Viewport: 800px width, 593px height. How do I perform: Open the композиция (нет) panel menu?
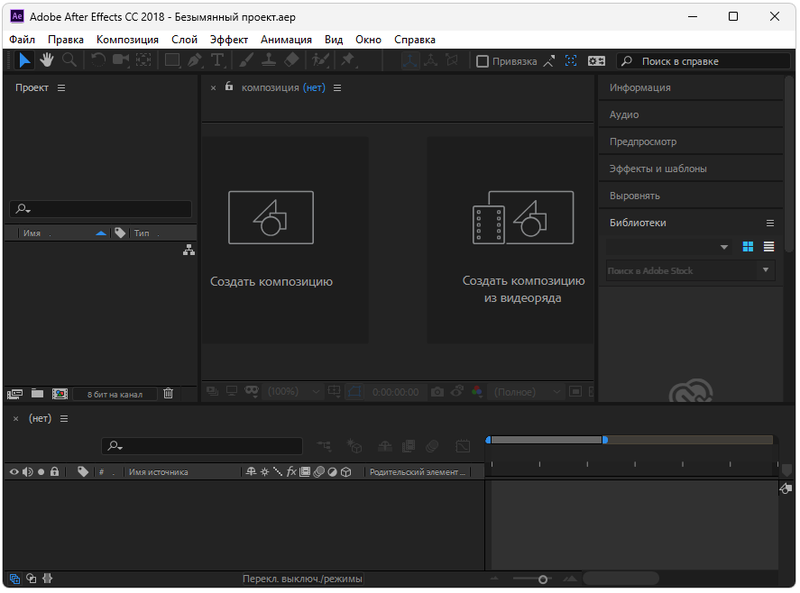(x=337, y=88)
